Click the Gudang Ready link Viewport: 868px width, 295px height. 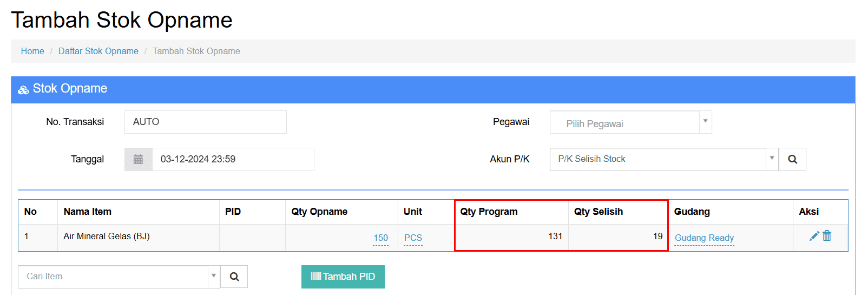(x=704, y=238)
